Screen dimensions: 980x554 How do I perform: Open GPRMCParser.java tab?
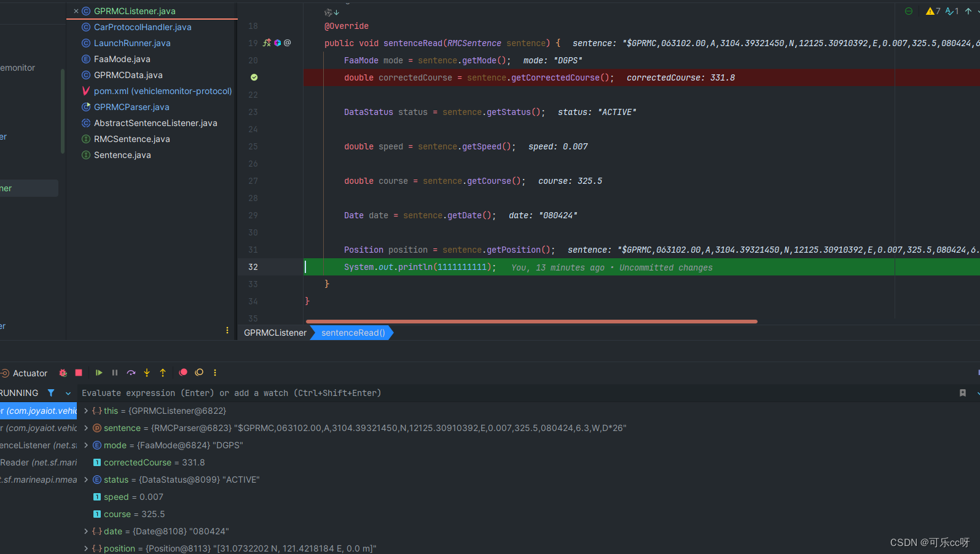tap(131, 107)
